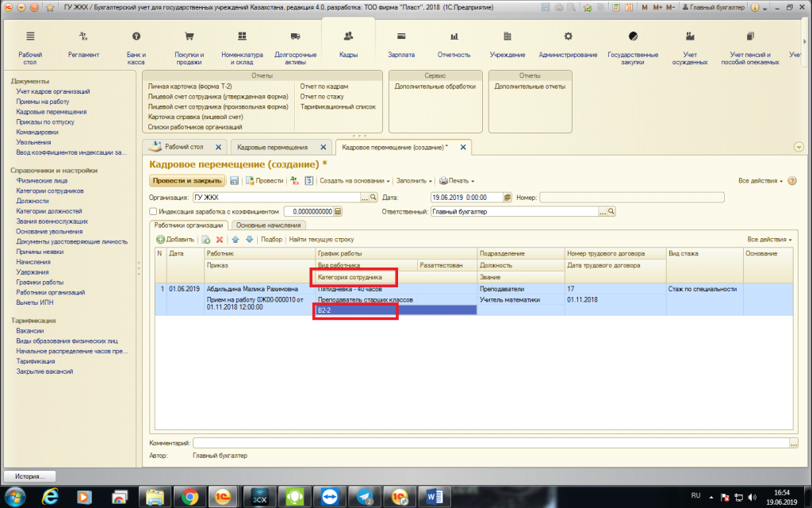812x508 pixels.
Task: Click the save (diskette) icon in document toolbar
Action: (235, 181)
